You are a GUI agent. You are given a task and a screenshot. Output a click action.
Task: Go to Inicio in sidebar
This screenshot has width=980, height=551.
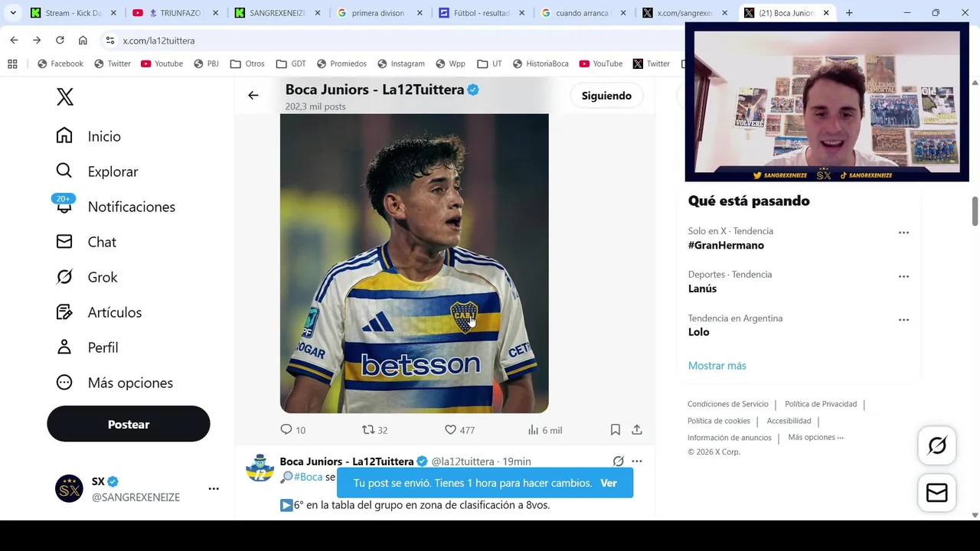pyautogui.click(x=88, y=136)
